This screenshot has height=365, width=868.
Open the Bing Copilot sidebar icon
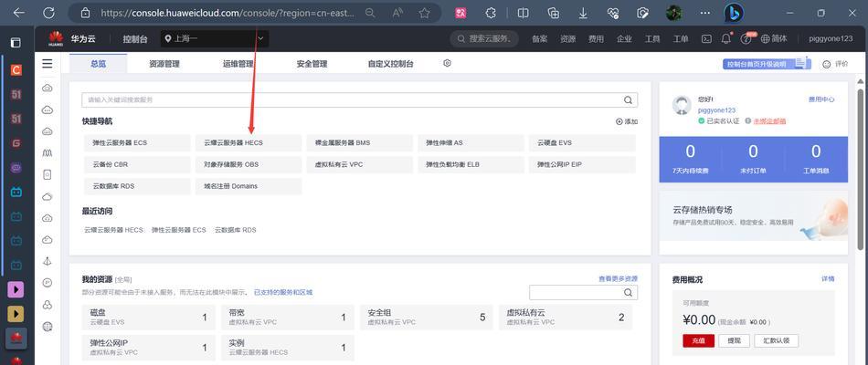click(x=734, y=13)
